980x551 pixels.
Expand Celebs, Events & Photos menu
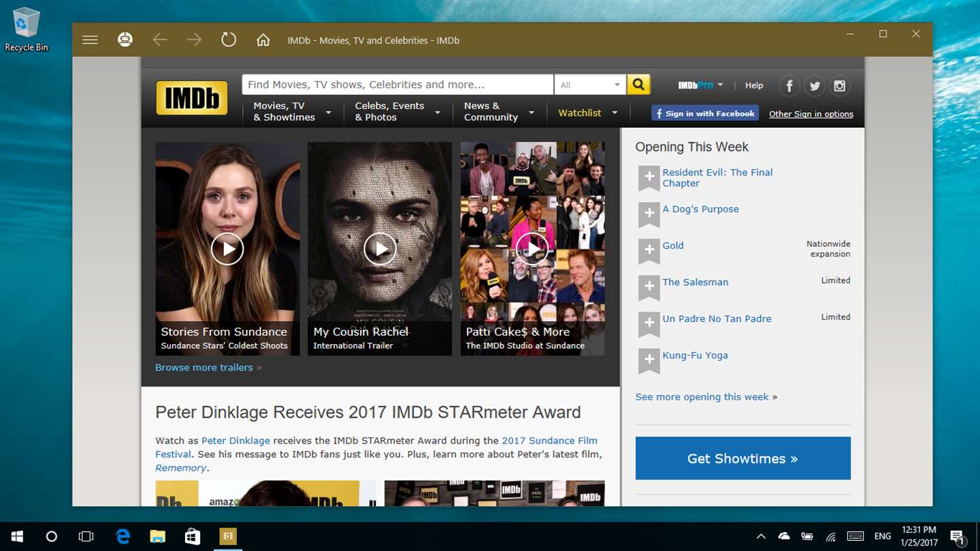point(397,112)
